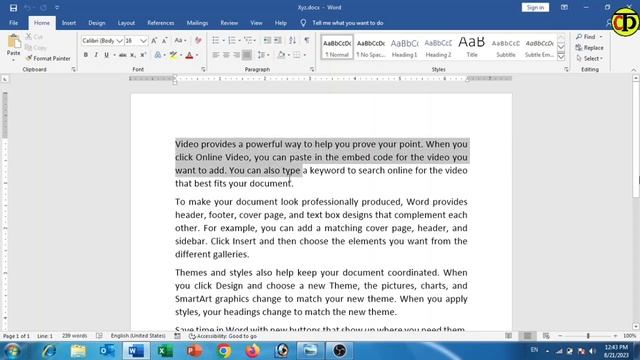Open PowerPoint from the taskbar

[194, 351]
